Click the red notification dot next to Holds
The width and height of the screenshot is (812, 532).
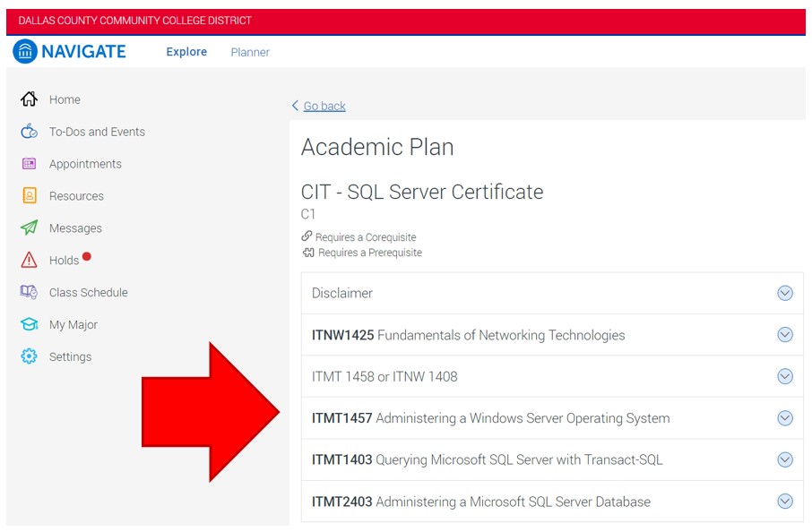pyautogui.click(x=87, y=256)
